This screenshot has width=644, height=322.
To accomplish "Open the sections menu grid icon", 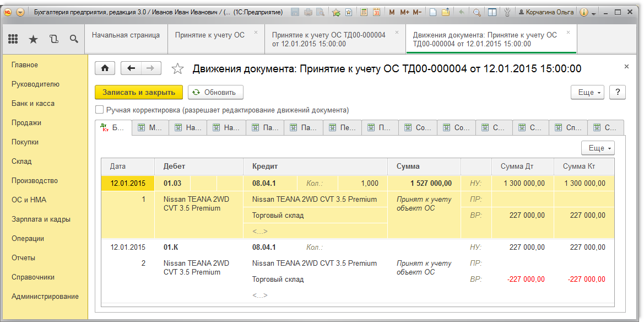I will click(13, 39).
